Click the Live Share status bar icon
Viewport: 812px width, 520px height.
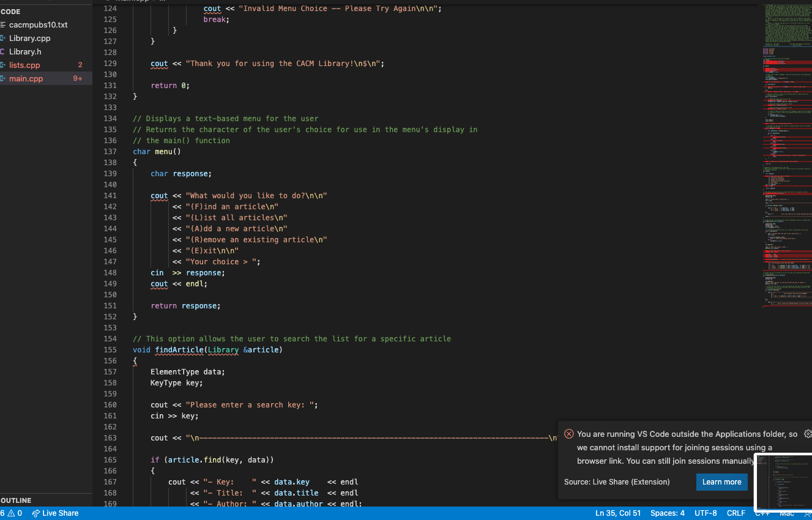pos(55,513)
